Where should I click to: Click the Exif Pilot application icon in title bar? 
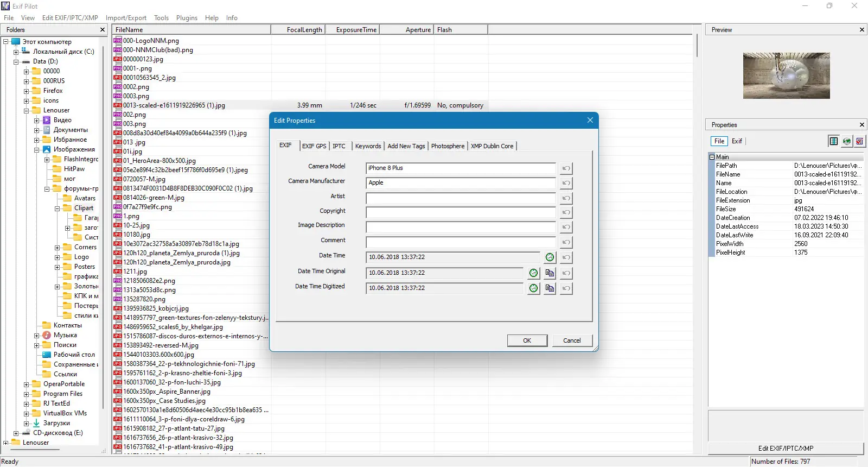6,6
